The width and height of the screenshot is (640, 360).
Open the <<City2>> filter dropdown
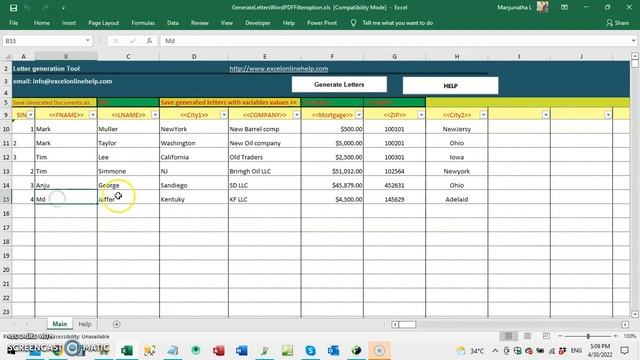[x=484, y=115]
